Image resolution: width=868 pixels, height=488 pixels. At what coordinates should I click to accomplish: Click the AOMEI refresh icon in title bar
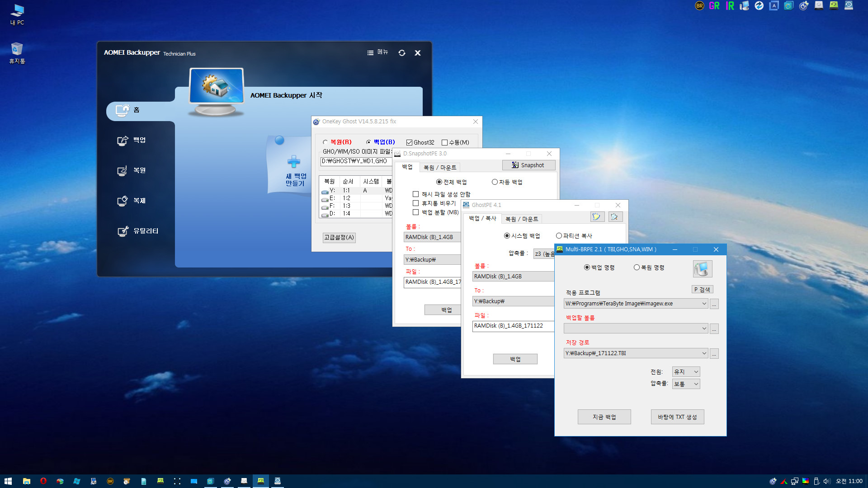click(402, 53)
